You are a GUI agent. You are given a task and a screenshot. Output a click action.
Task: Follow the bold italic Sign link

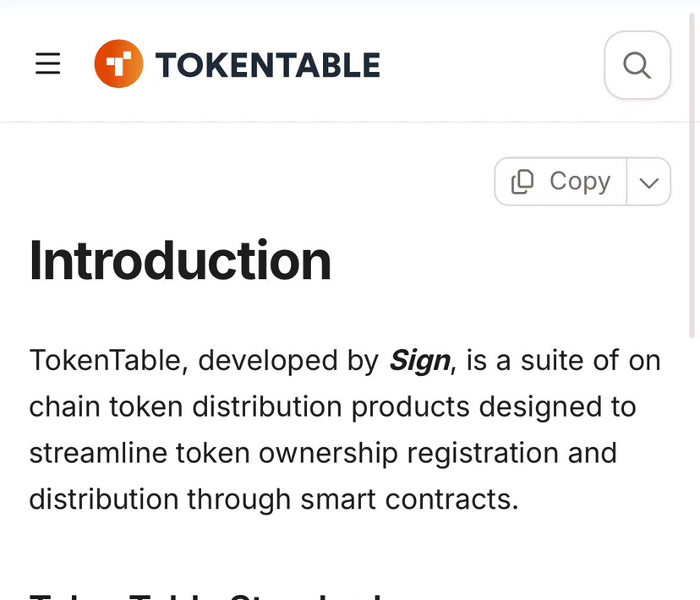point(419,361)
